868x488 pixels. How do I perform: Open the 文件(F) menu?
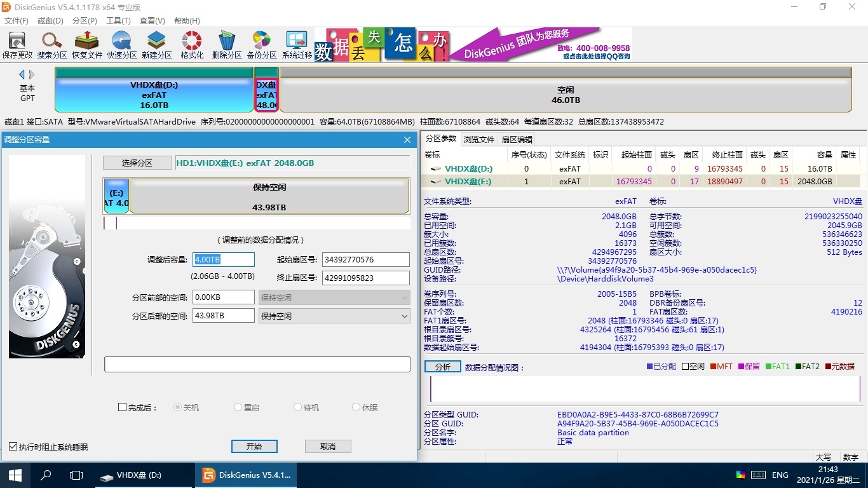click(x=17, y=21)
